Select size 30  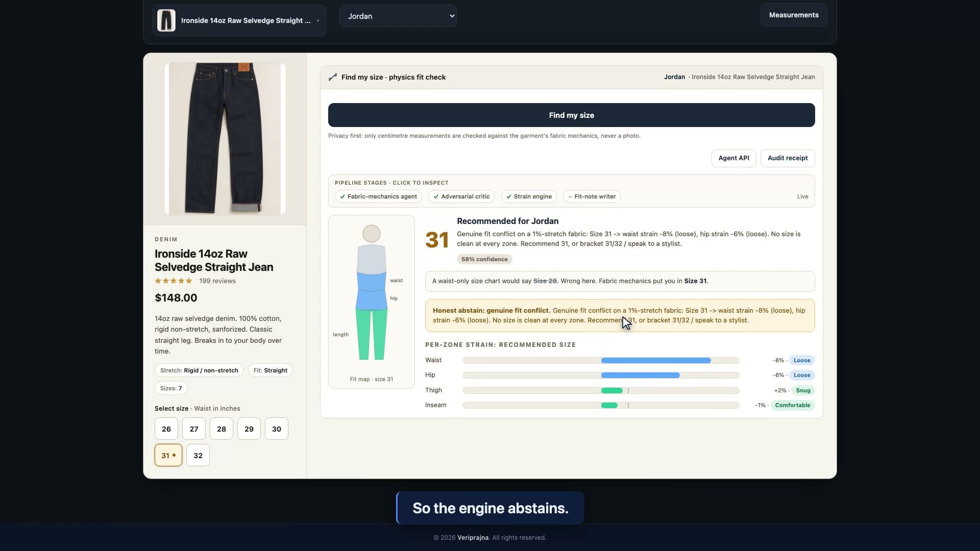(277, 429)
